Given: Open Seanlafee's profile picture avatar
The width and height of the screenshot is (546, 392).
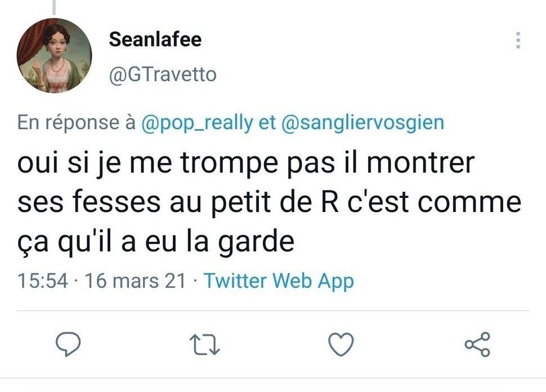Looking at the screenshot, I should point(54,55).
